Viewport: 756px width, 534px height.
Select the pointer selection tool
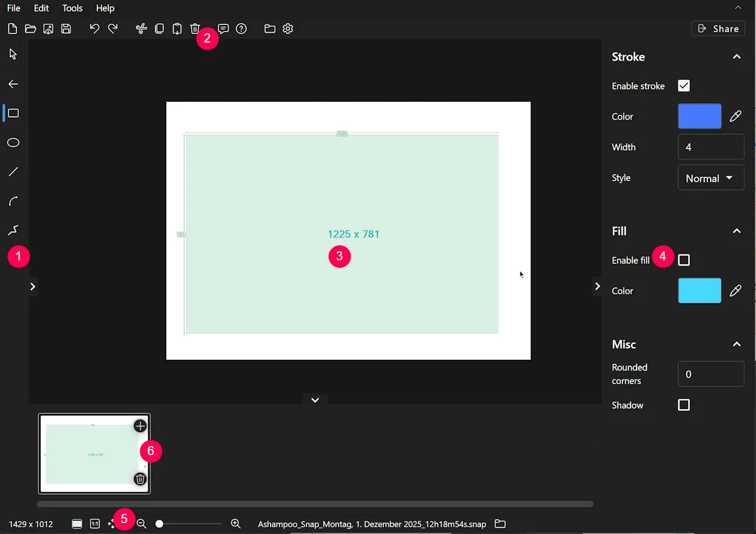[13, 55]
